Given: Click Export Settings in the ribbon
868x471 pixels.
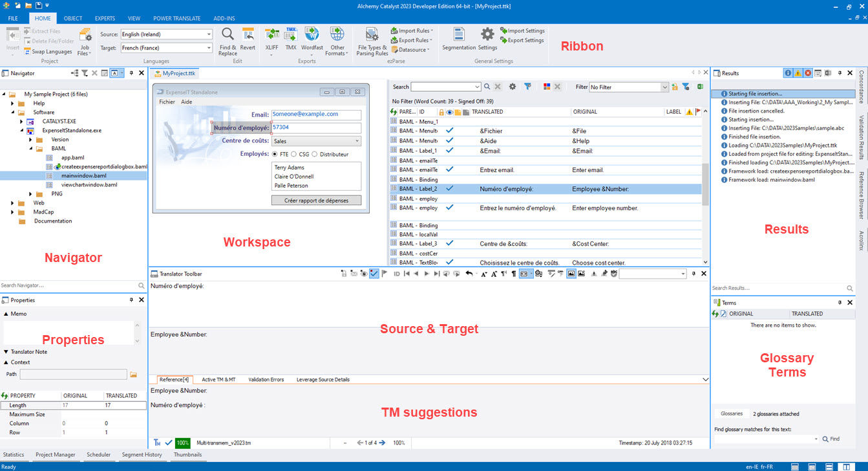Looking at the screenshot, I should click(x=522, y=40).
